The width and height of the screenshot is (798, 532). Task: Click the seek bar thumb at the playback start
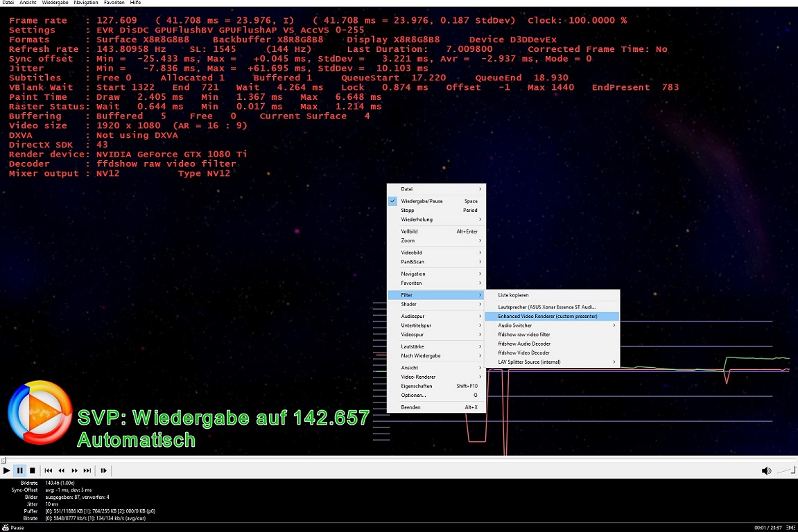click(x=3, y=460)
